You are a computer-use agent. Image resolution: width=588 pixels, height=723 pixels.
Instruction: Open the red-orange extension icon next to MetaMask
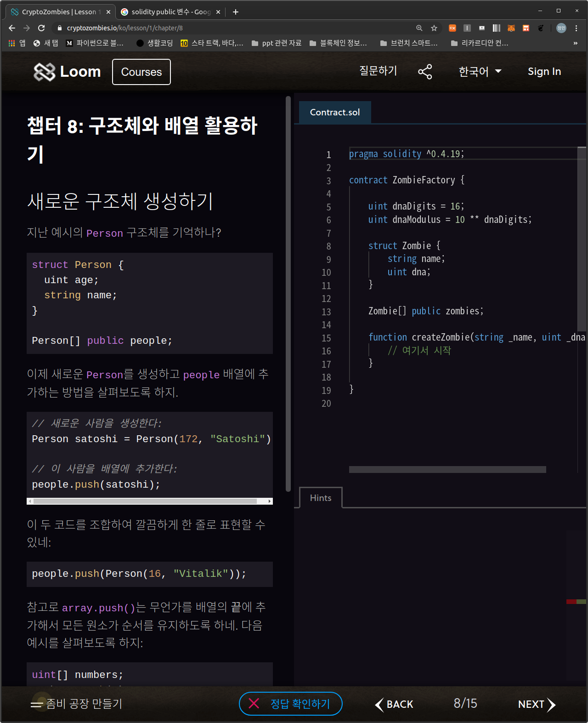tap(526, 28)
